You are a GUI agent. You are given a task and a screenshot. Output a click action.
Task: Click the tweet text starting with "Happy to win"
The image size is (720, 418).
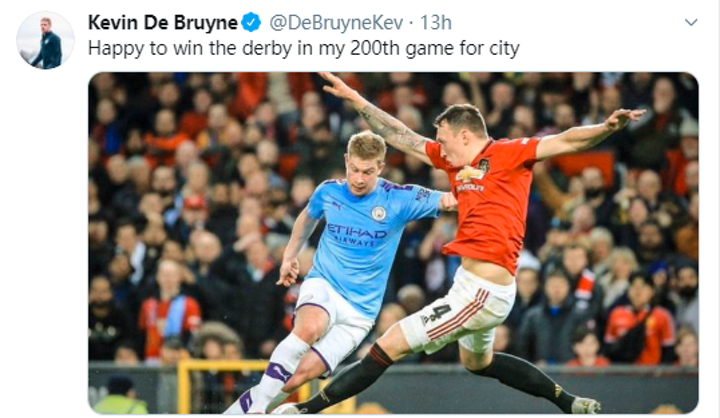point(304,48)
